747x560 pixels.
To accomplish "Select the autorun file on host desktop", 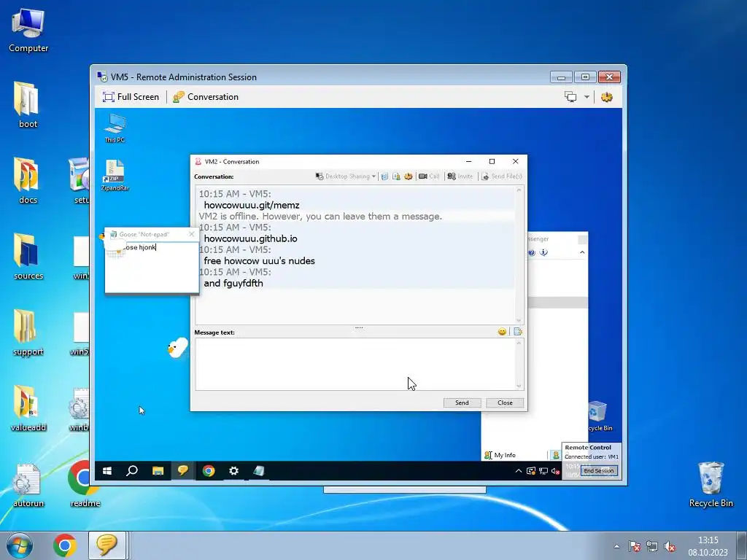I will 28,484.
